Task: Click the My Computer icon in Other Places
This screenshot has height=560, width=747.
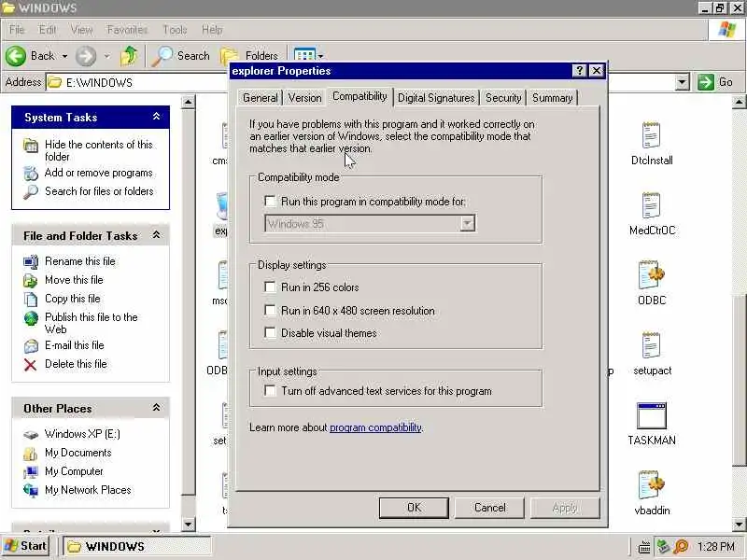Action: [31, 471]
